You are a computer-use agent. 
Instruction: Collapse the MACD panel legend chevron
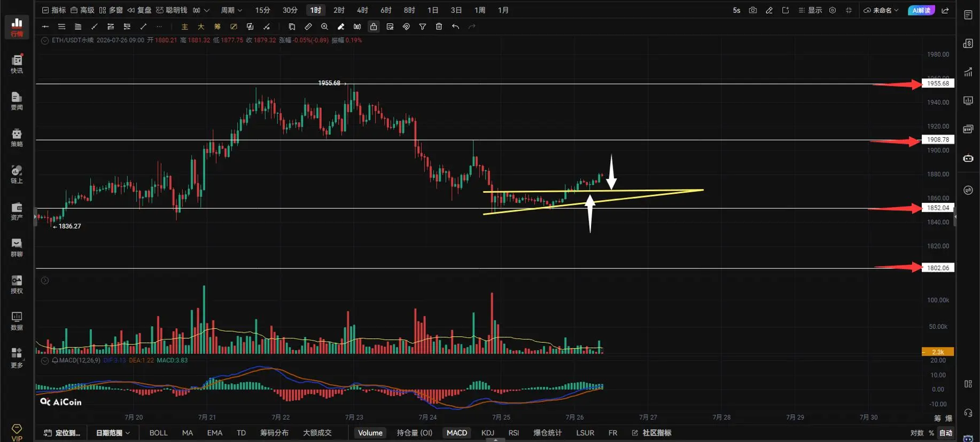45,360
